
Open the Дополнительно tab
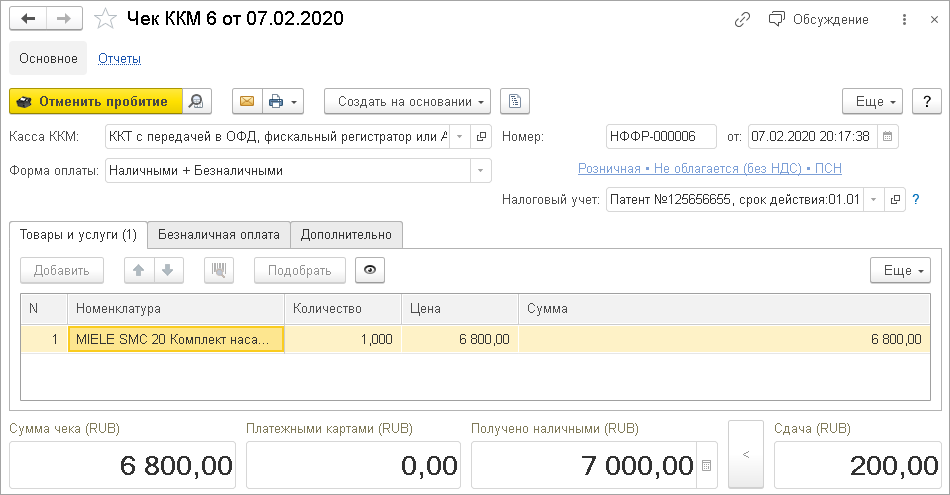pyautogui.click(x=347, y=235)
